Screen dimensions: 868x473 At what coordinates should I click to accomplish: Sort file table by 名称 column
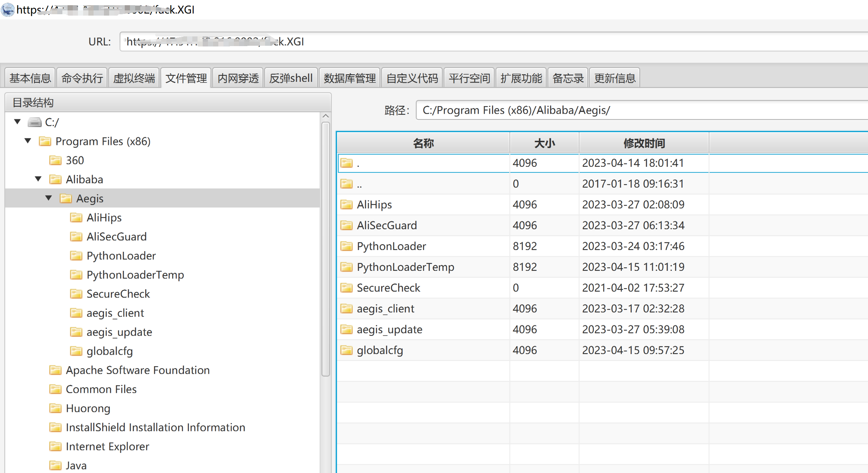pyautogui.click(x=423, y=143)
